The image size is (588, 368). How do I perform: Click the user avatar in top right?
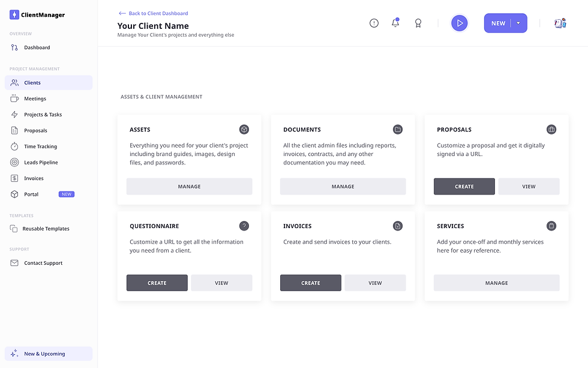click(x=560, y=23)
